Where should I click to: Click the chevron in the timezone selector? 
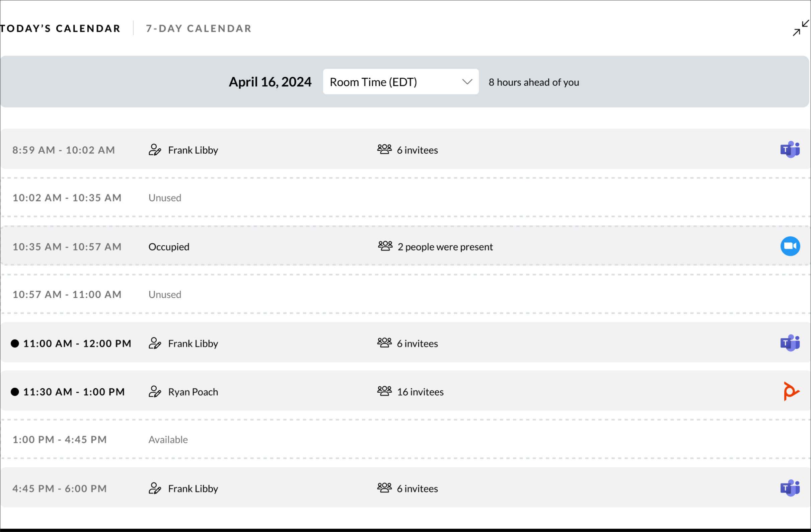[467, 82]
